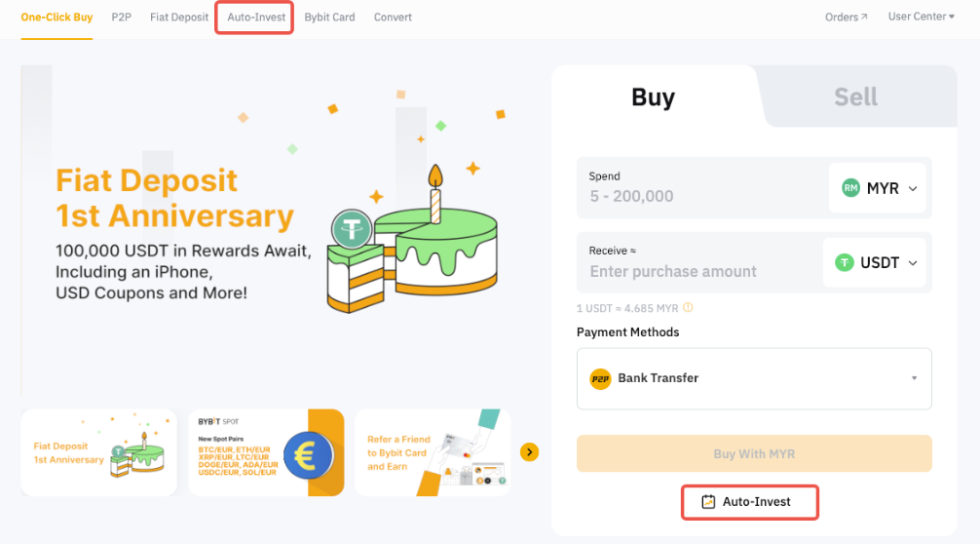
Task: Click the MYR currency icon
Action: click(x=851, y=188)
